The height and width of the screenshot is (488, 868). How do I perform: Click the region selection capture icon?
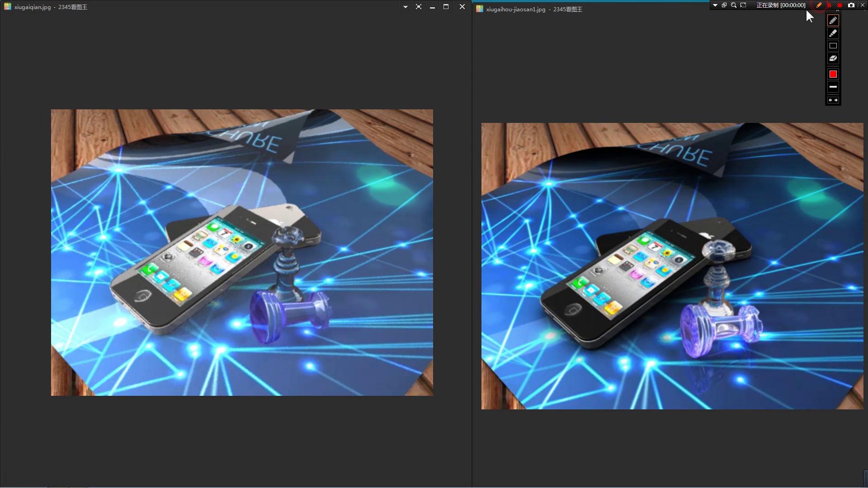pos(743,5)
